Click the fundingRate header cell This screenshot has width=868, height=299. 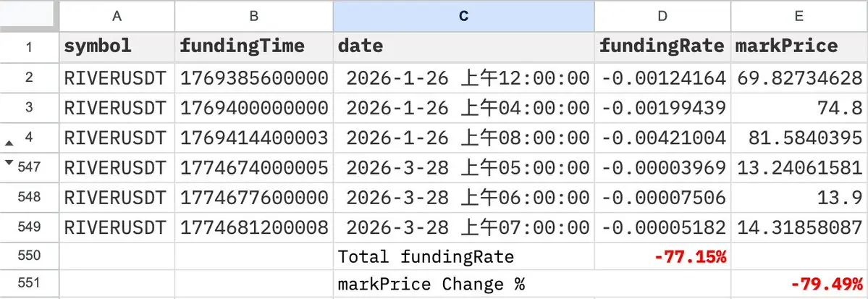pyautogui.click(x=662, y=47)
